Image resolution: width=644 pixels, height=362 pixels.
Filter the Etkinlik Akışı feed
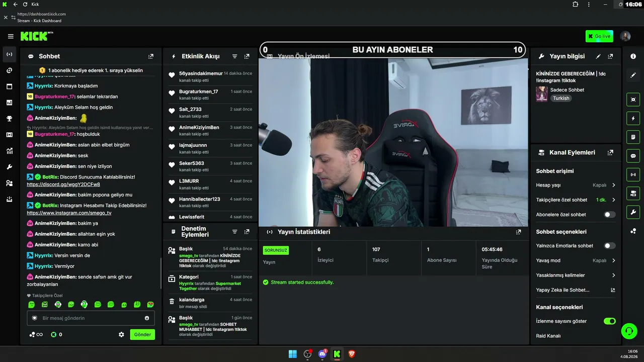(x=234, y=56)
